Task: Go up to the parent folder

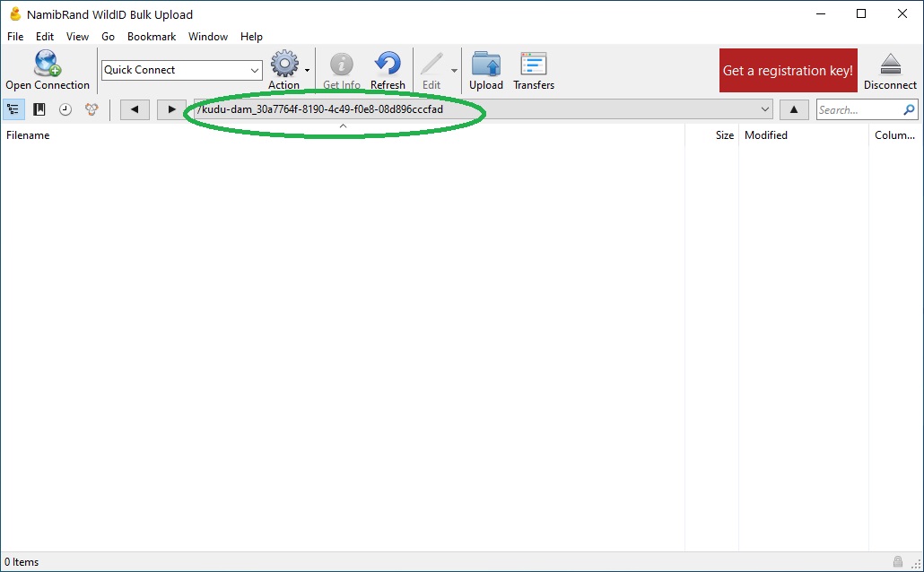Action: pyautogui.click(x=794, y=109)
